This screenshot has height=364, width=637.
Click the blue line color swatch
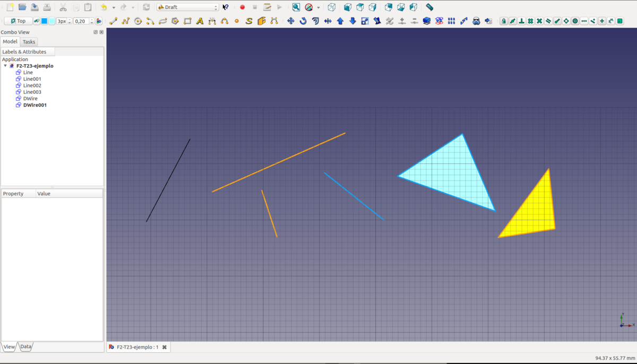click(45, 21)
